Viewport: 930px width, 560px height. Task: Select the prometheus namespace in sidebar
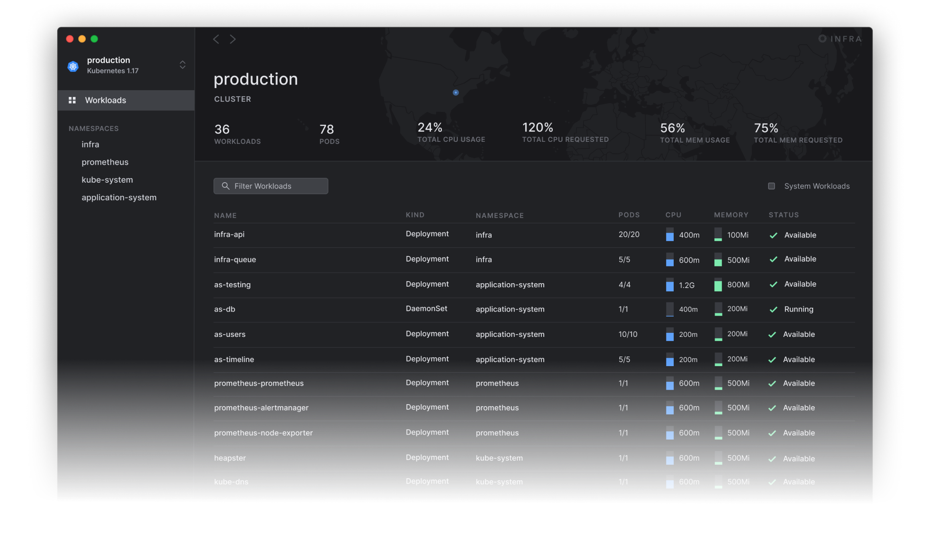(x=105, y=162)
